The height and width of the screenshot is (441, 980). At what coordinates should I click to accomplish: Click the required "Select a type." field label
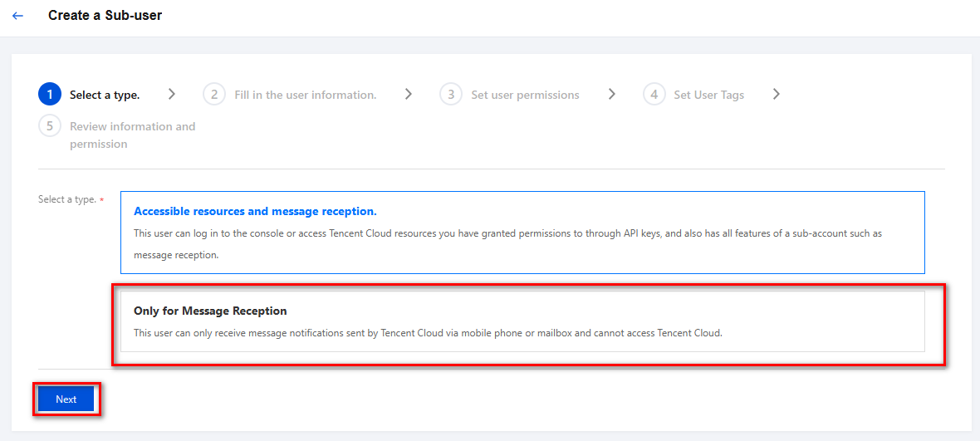click(x=67, y=199)
